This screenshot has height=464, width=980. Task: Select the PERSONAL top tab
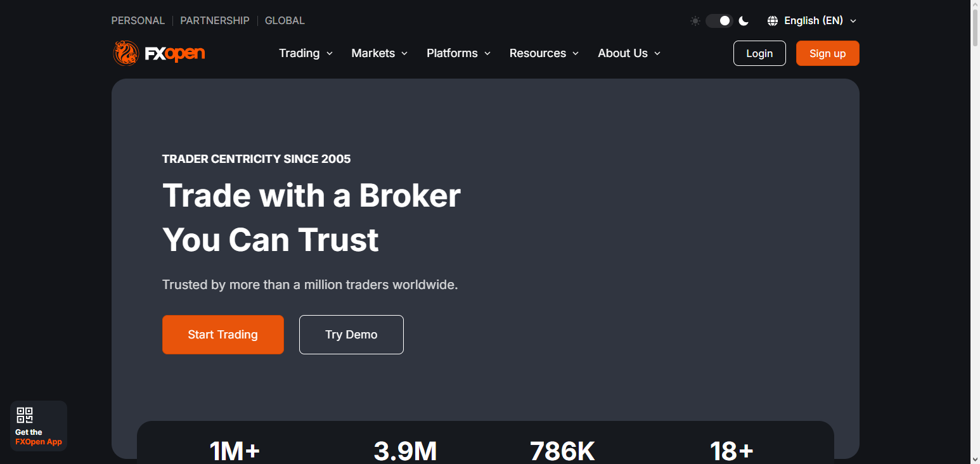click(x=138, y=21)
